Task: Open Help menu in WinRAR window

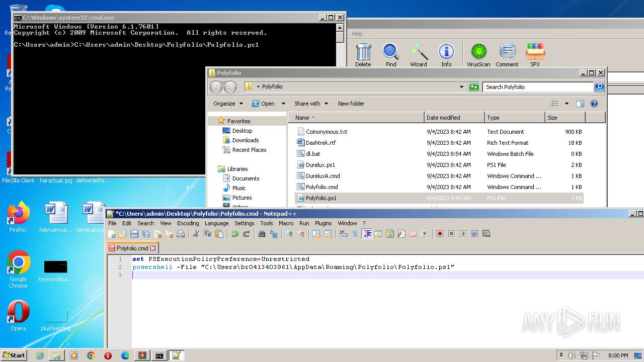Action: point(357,34)
